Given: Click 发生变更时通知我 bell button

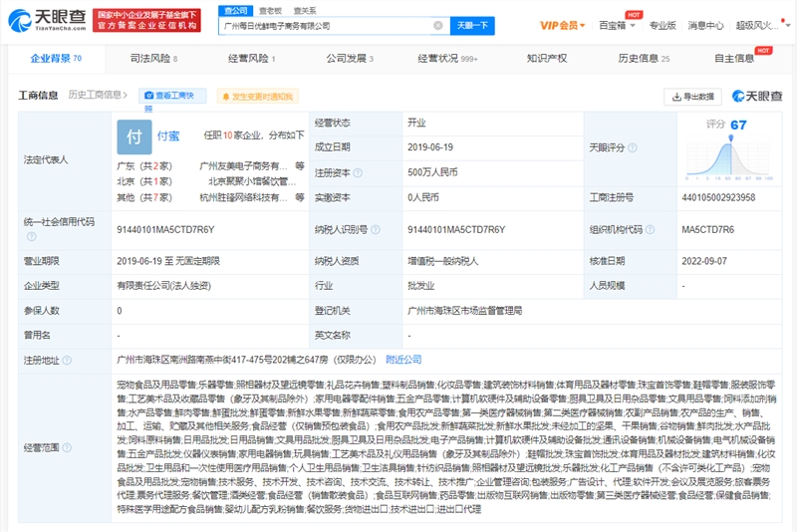Looking at the screenshot, I should 258,96.
